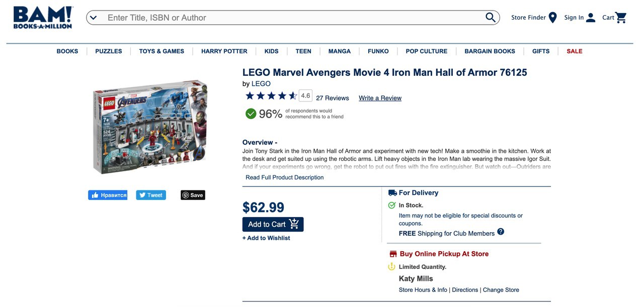The height and width of the screenshot is (307, 644).
Task: Click the Books-A-Million BAM! logo
Action: (43, 18)
